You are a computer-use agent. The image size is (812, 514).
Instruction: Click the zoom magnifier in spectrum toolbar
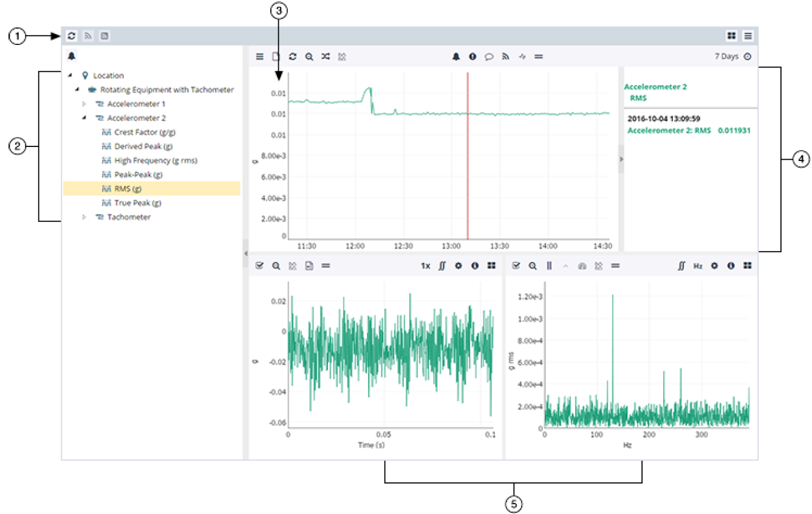(x=533, y=266)
